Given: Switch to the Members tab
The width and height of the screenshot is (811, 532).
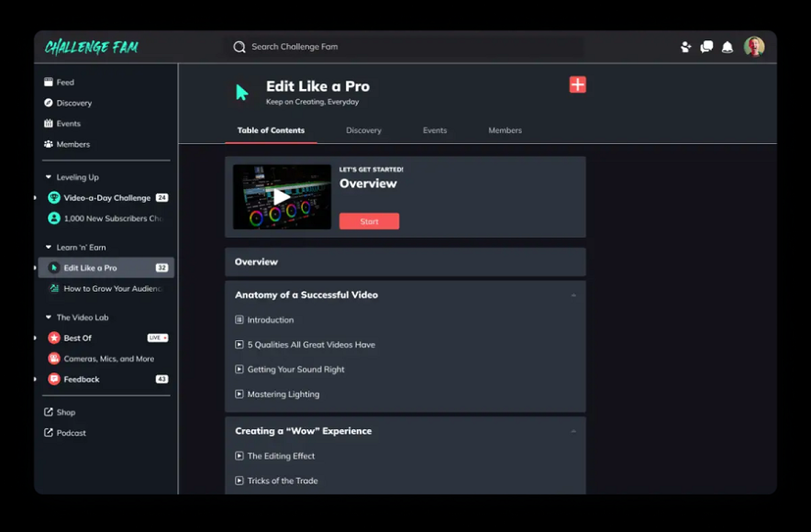Looking at the screenshot, I should click(505, 130).
